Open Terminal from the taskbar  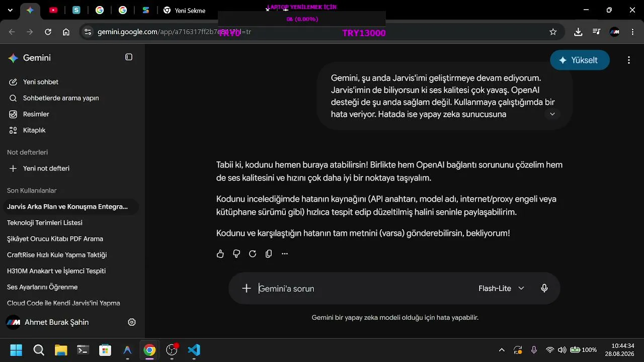coord(83,350)
